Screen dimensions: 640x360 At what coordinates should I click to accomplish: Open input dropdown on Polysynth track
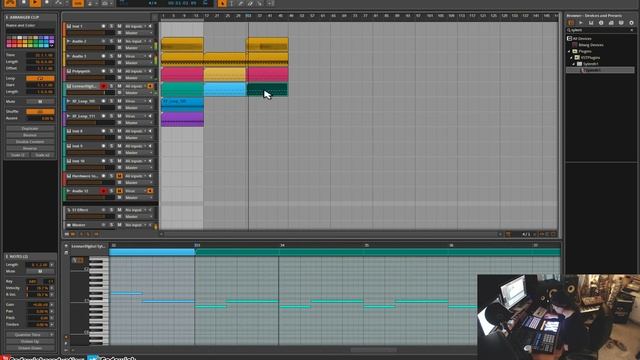click(136, 71)
